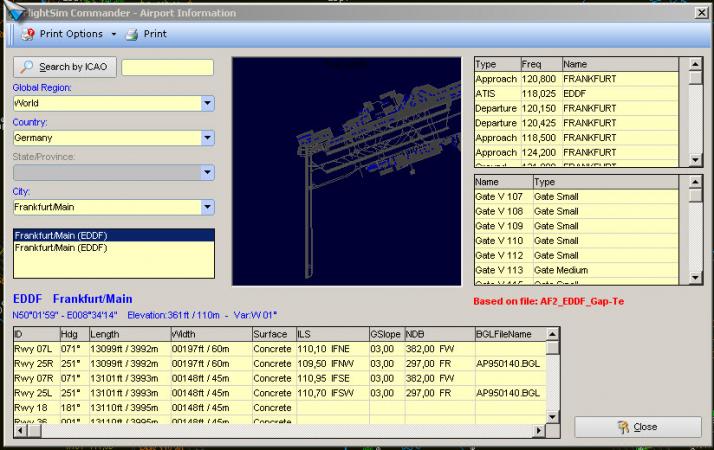The height and width of the screenshot is (450, 714).
Task: Select the Departure 120,425 row
Action: (x=576, y=123)
